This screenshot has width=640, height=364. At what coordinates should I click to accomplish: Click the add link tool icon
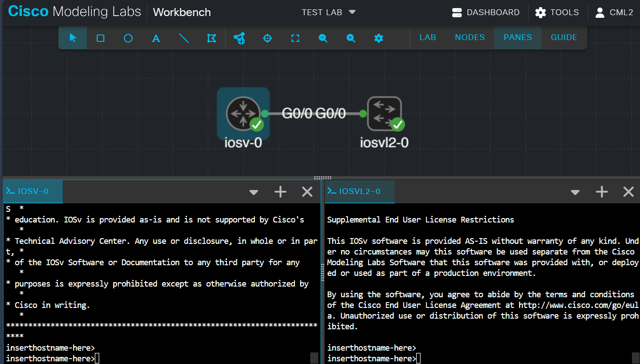tap(239, 38)
